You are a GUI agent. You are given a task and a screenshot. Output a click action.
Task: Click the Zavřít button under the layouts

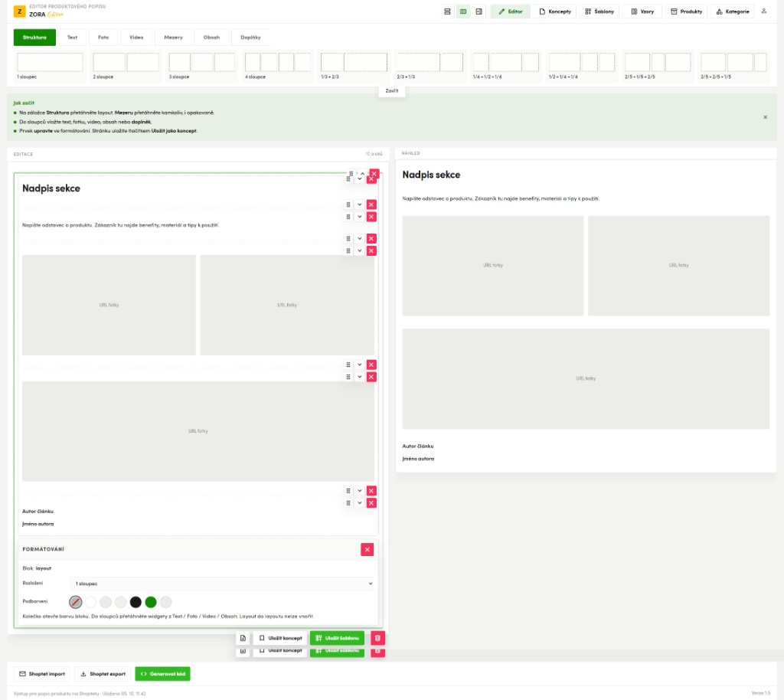tap(392, 91)
